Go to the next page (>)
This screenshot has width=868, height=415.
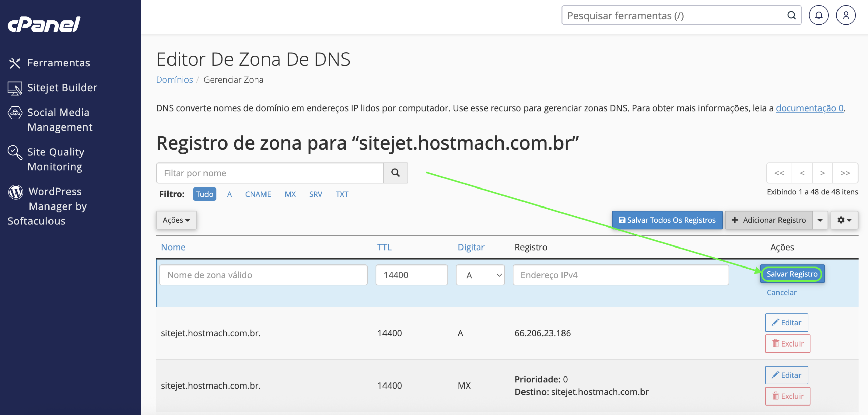pyautogui.click(x=822, y=173)
